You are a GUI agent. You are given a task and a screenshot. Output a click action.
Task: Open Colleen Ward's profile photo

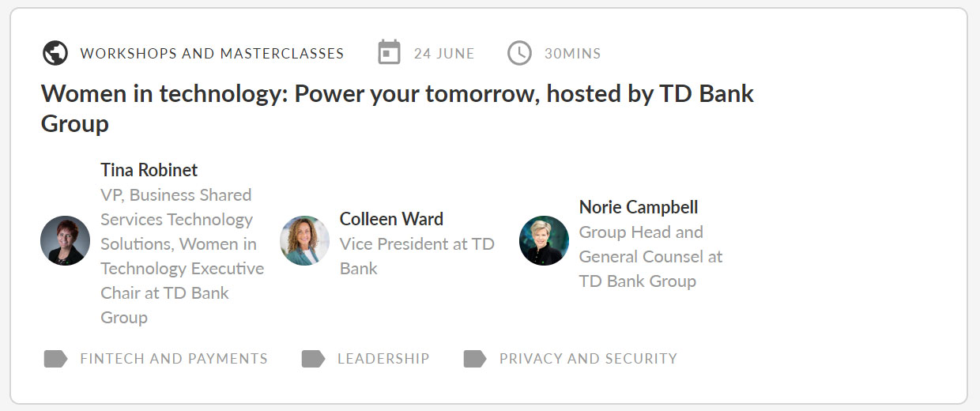click(304, 241)
